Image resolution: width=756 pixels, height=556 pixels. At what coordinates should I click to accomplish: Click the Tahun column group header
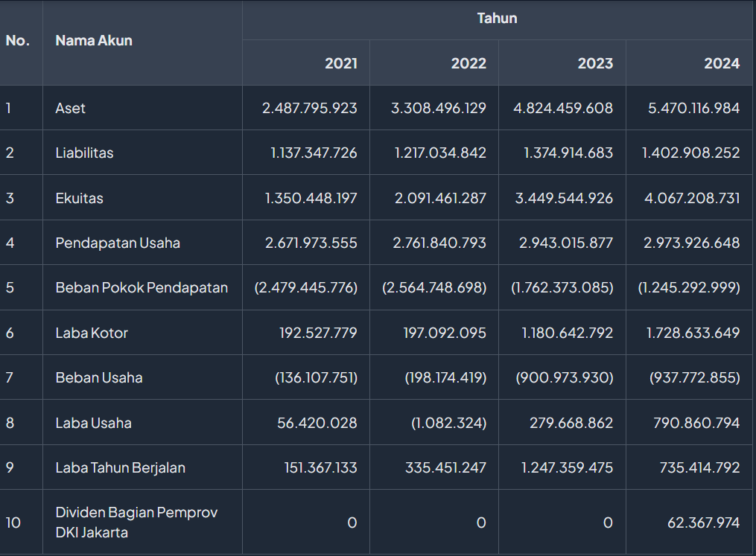click(x=497, y=19)
